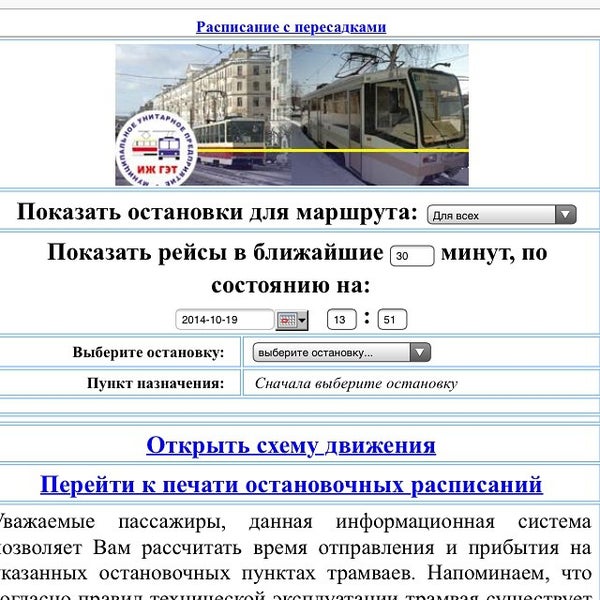Follow "Перейти к печати остановочных расписаний" link
This screenshot has width=600, height=600.
click(x=291, y=484)
